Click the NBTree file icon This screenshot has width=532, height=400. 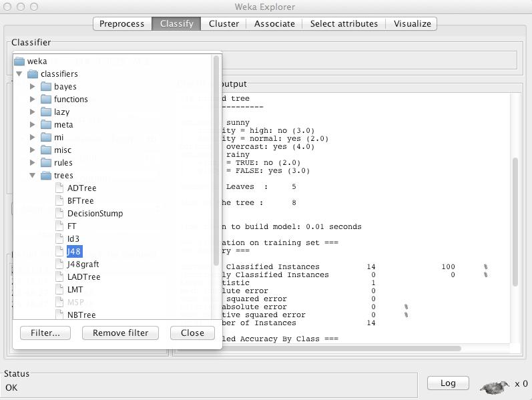pos(59,314)
